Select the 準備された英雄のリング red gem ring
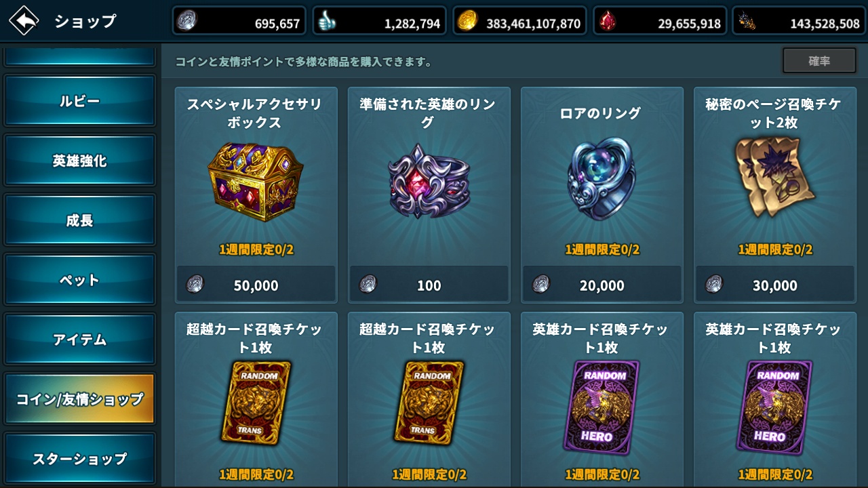 [x=429, y=181]
